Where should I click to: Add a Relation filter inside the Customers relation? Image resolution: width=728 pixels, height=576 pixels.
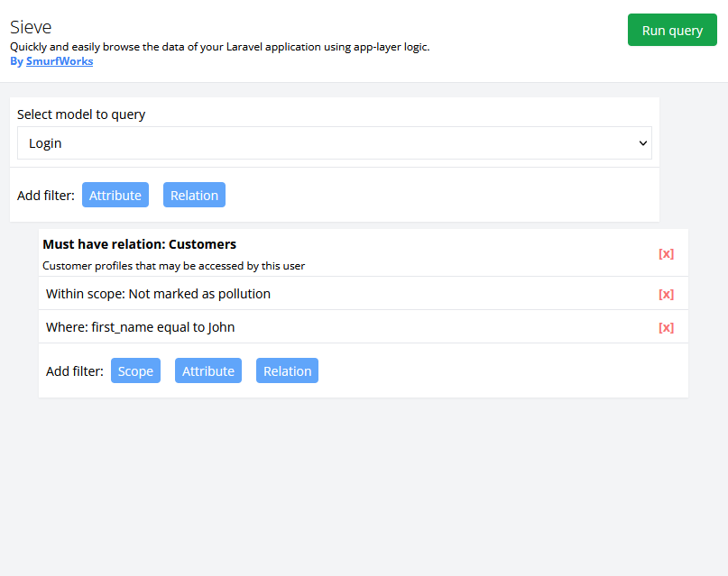click(287, 370)
